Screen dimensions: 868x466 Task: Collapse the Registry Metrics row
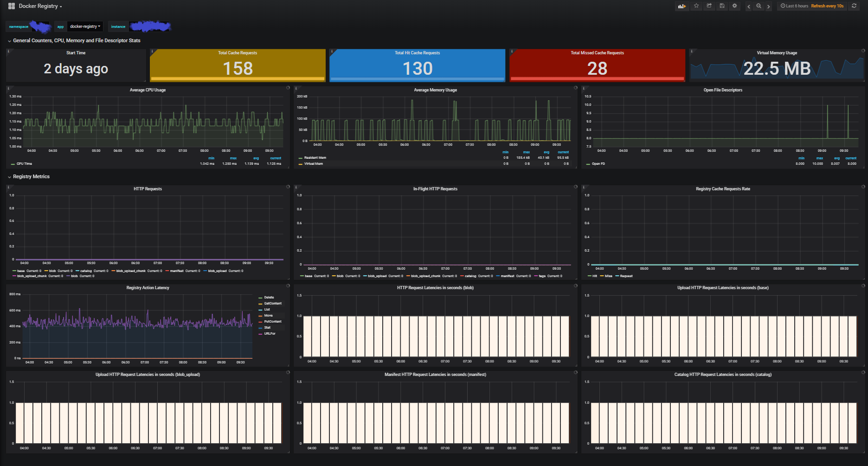pos(31,177)
